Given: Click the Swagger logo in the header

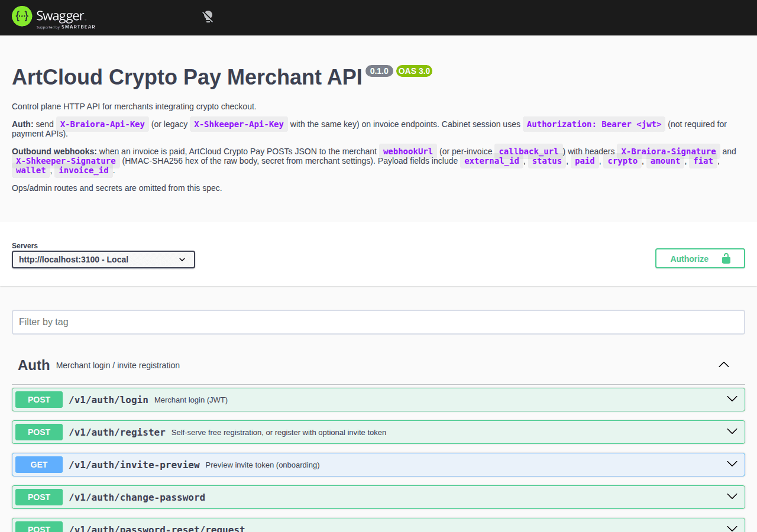Looking at the screenshot, I should (x=53, y=17).
